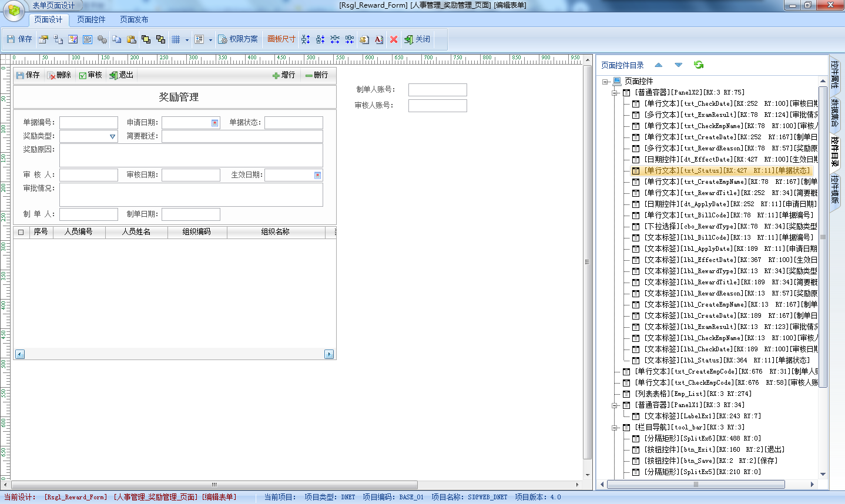This screenshot has height=504, width=845.
Task: Open the 控件目录 side tab
Action: point(835,152)
